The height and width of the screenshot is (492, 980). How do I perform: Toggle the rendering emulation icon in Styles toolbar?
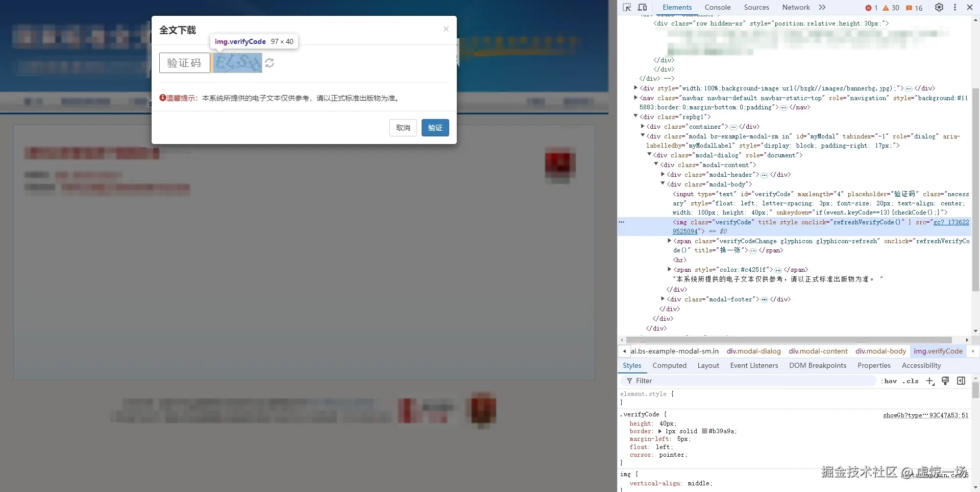pos(945,381)
